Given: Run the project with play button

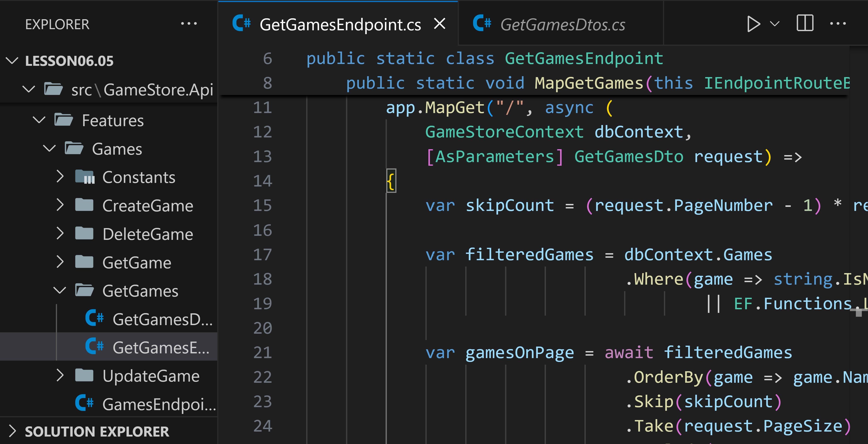Looking at the screenshot, I should tap(754, 24).
